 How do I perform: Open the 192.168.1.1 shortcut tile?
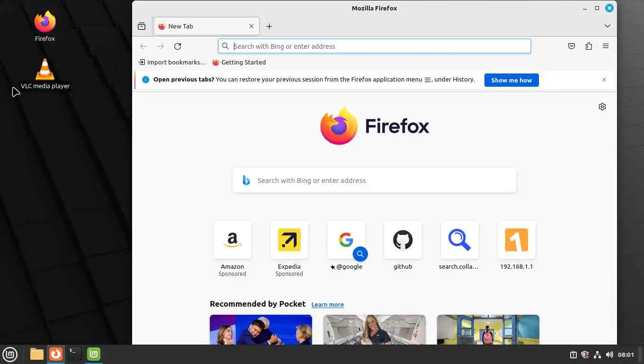[x=517, y=246]
